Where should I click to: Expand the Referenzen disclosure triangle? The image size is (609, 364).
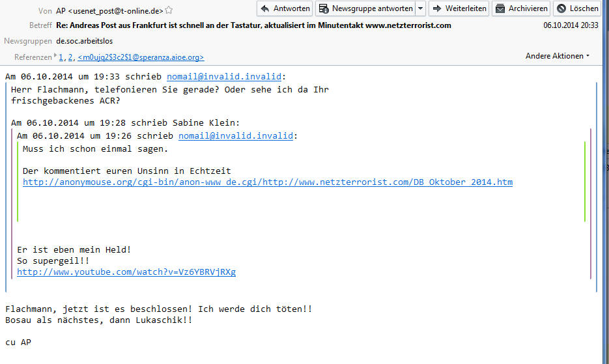[55, 55]
